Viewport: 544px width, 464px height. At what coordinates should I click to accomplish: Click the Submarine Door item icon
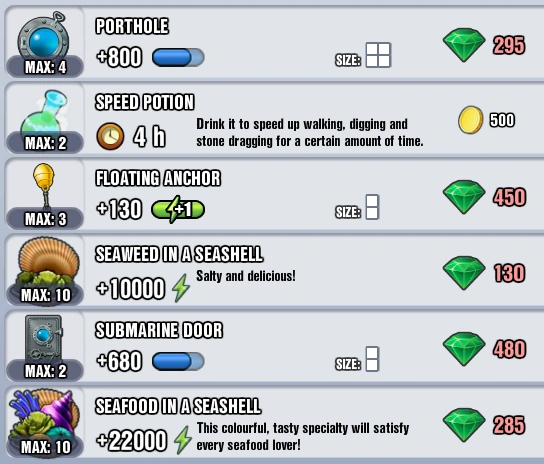pyautogui.click(x=44, y=338)
